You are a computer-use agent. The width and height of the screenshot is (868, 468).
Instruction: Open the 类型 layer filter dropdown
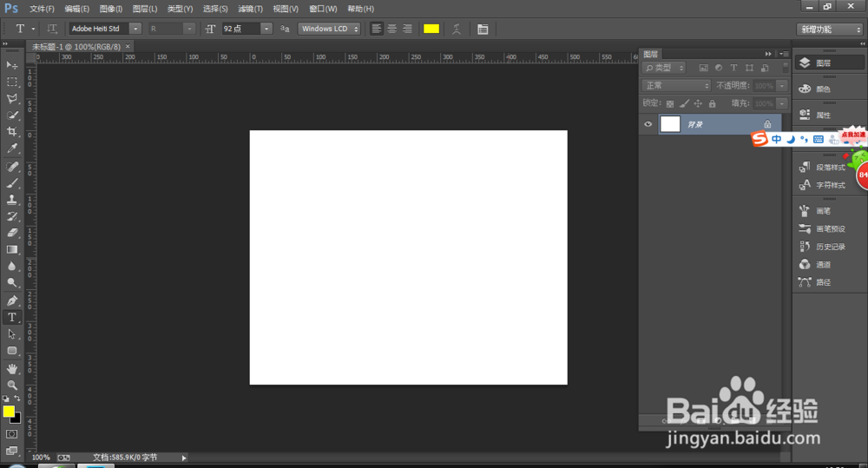pyautogui.click(x=664, y=68)
